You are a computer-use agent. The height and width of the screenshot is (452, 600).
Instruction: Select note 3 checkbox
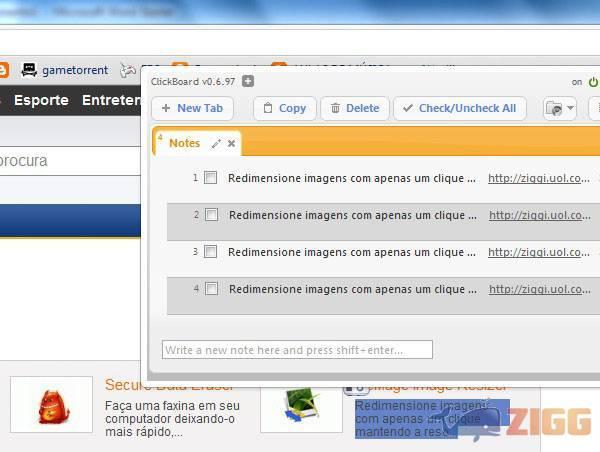211,252
